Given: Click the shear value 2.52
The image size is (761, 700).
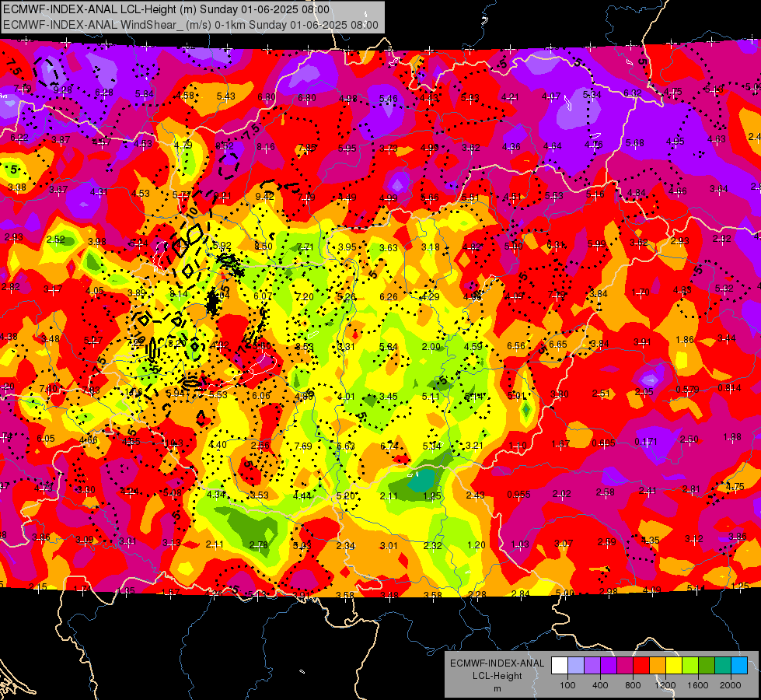Looking at the screenshot, I should point(56,240).
